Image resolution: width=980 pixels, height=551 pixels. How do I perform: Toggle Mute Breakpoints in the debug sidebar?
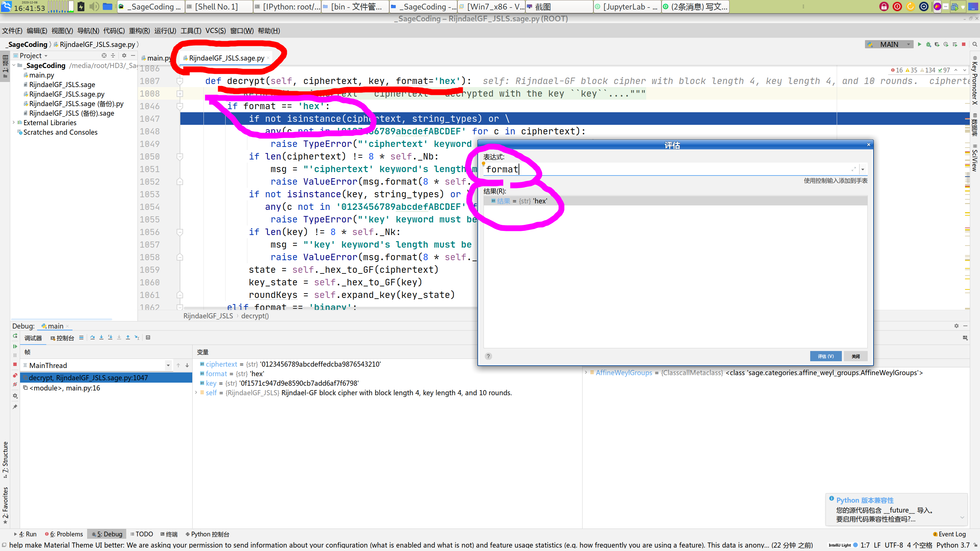click(15, 385)
